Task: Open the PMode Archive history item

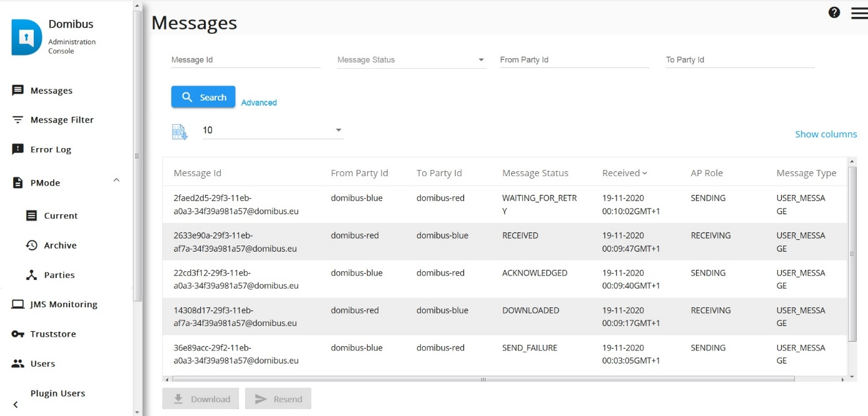Action: tap(51, 245)
